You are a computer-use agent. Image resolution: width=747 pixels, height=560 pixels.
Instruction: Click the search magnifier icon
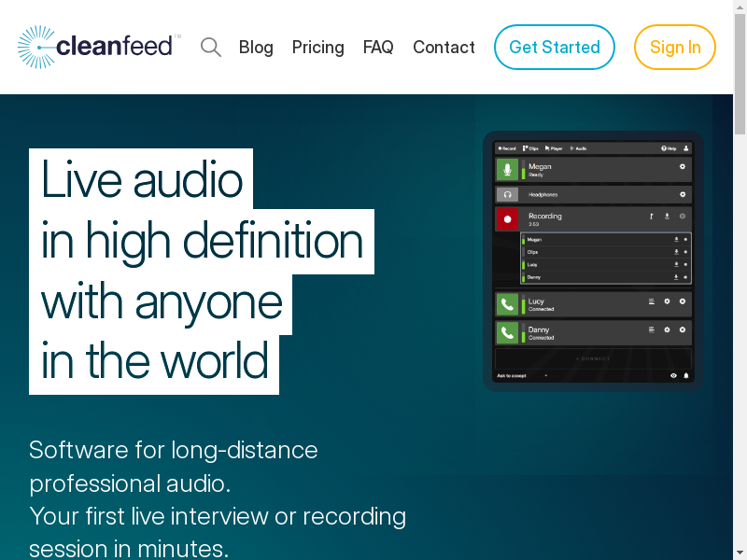click(x=211, y=47)
